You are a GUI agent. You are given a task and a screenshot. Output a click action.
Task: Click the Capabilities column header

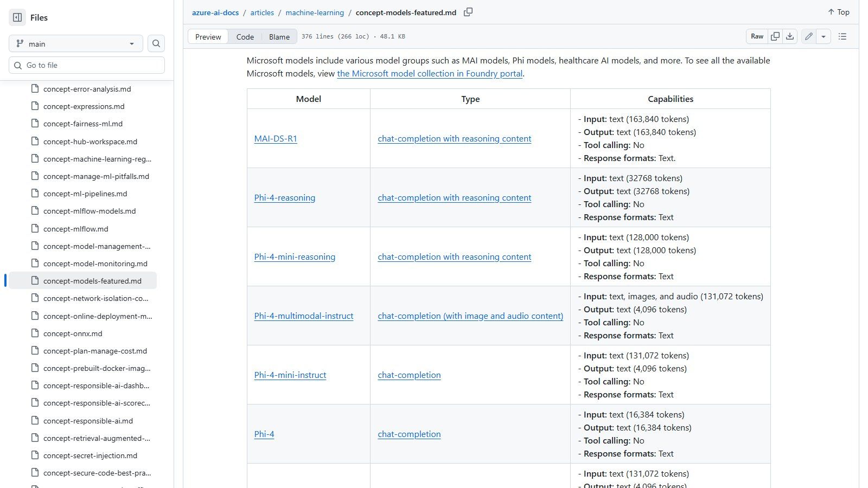pos(671,99)
